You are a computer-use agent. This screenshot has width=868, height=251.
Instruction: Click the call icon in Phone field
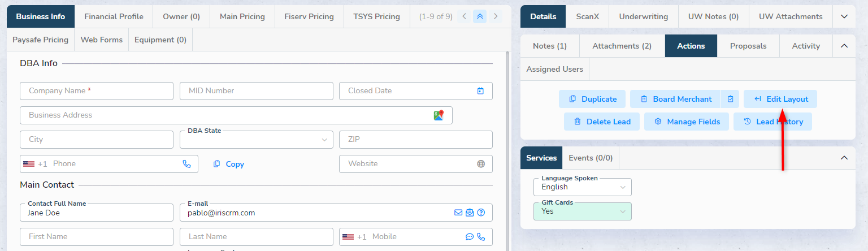(x=186, y=164)
